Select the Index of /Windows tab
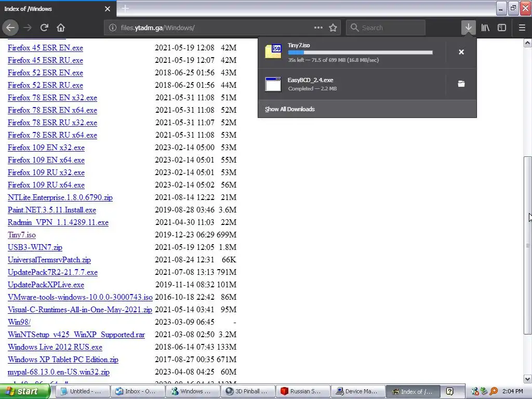 tap(58, 9)
